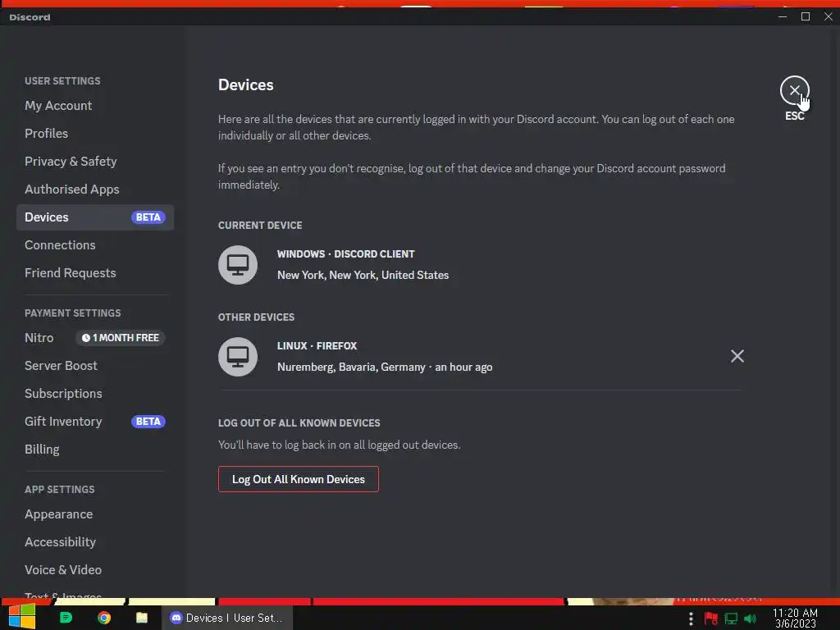This screenshot has width=840, height=630.
Task: Open Authorised Apps page
Action: (x=95, y=189)
